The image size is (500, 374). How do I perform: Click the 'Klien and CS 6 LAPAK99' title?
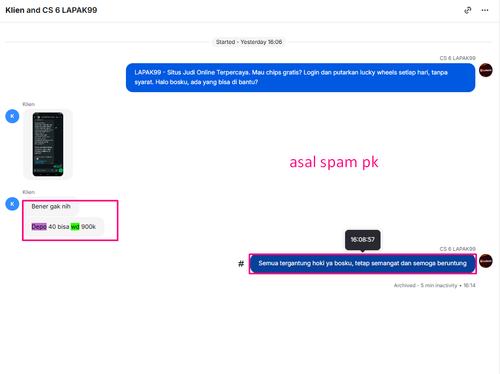(51, 10)
